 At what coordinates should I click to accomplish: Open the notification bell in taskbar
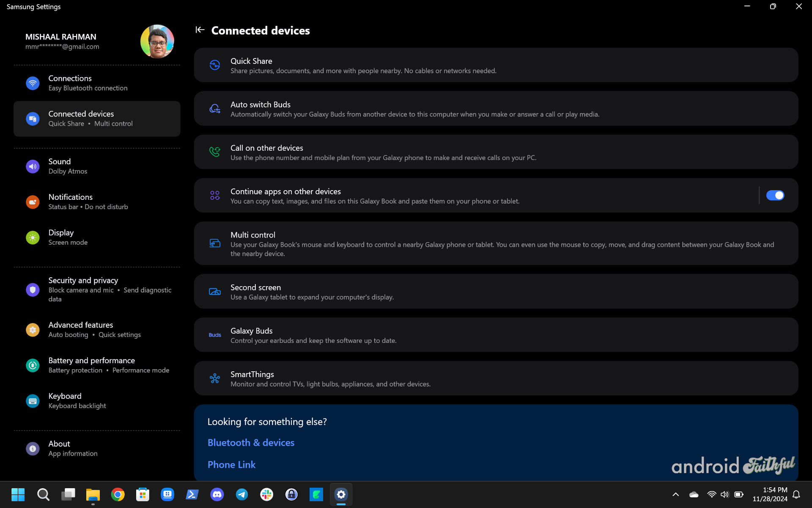tap(796, 494)
